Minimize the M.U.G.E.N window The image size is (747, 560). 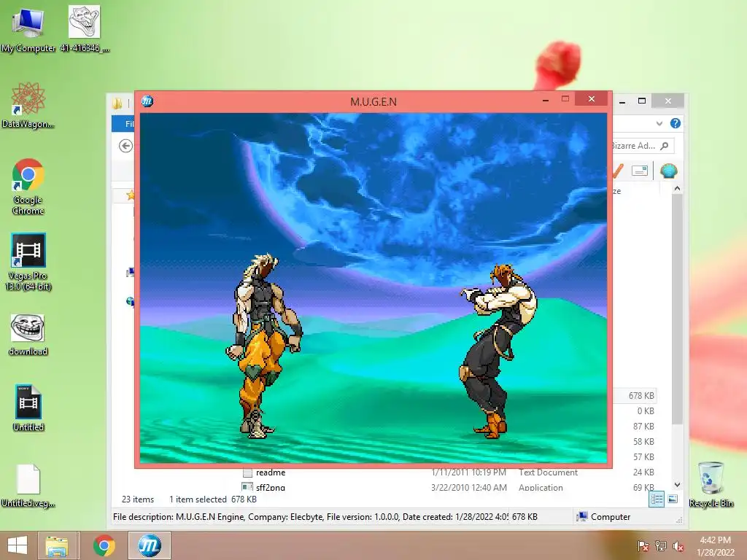click(x=546, y=100)
